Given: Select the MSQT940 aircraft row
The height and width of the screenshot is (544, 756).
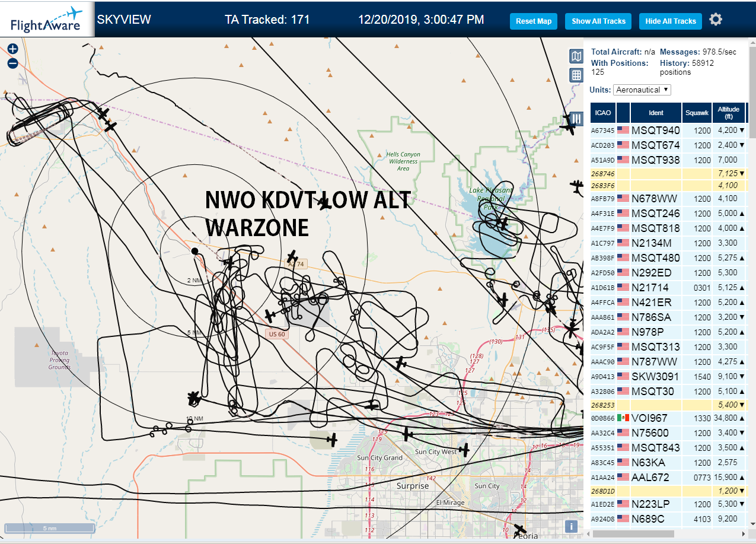Looking at the screenshot, I should 668,131.
